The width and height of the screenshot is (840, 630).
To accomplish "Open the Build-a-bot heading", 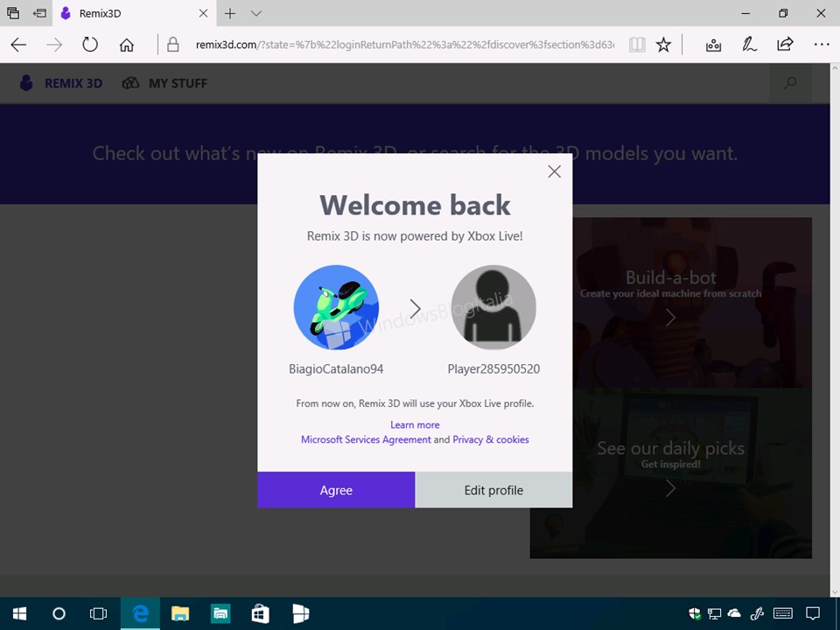I will 671,277.
